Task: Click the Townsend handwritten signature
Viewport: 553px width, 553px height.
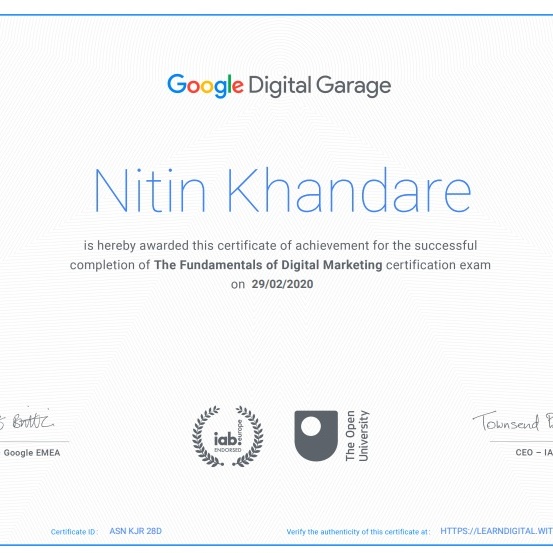Action: [x=512, y=422]
